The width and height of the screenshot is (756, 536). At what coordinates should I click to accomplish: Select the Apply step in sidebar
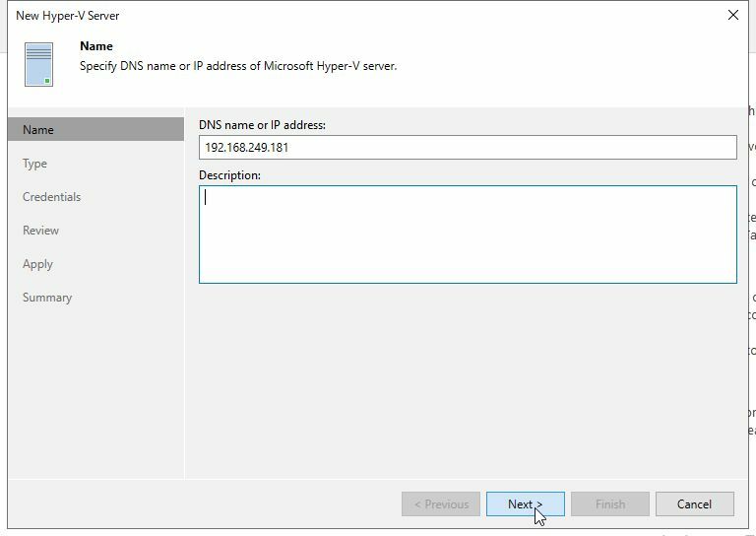(x=38, y=264)
